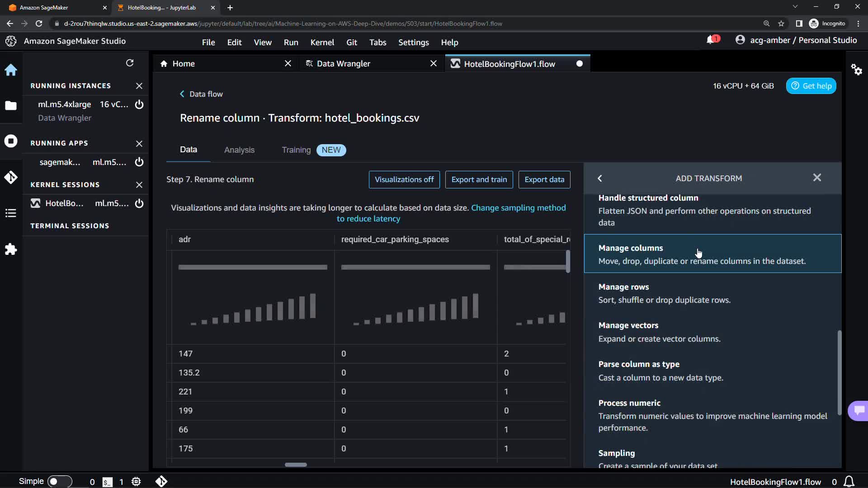Click Export and train button
The height and width of the screenshot is (488, 868).
479,179
